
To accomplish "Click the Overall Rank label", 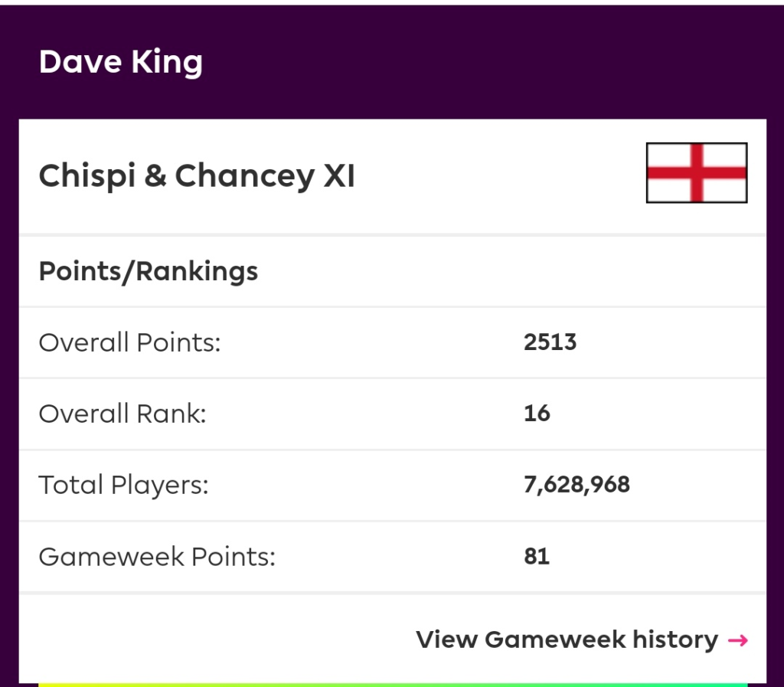I will [x=122, y=414].
